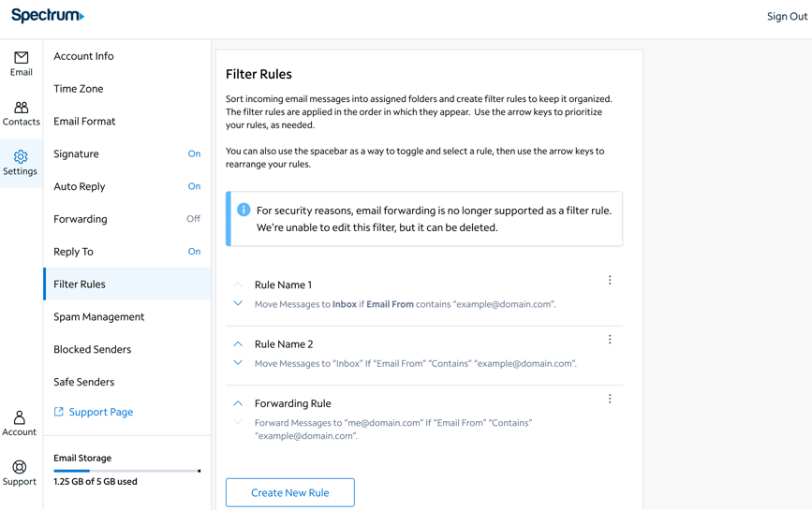The height and width of the screenshot is (510, 812).
Task: Open the Account person icon
Action: [19, 417]
